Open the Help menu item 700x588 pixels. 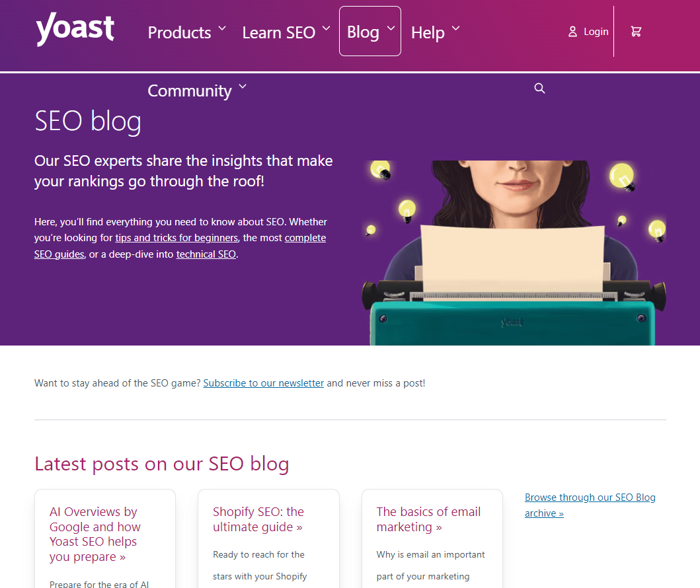pyautogui.click(x=428, y=32)
